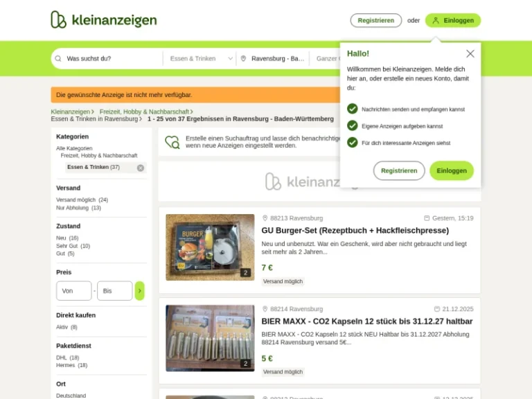The width and height of the screenshot is (532, 399).
Task: Click the search magnifier icon
Action: coord(58,59)
